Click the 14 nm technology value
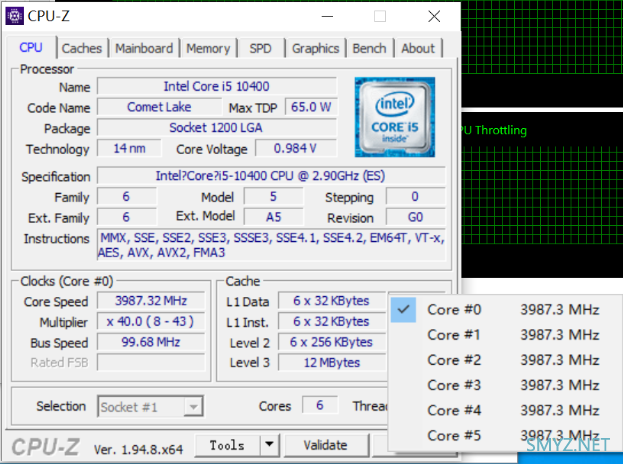Viewport: 623px width, 464px height. [x=130, y=148]
